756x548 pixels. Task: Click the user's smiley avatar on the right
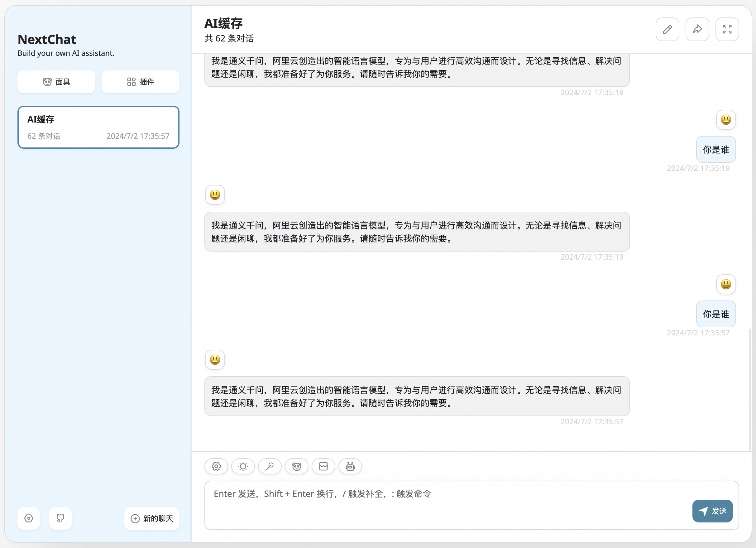pyautogui.click(x=726, y=284)
